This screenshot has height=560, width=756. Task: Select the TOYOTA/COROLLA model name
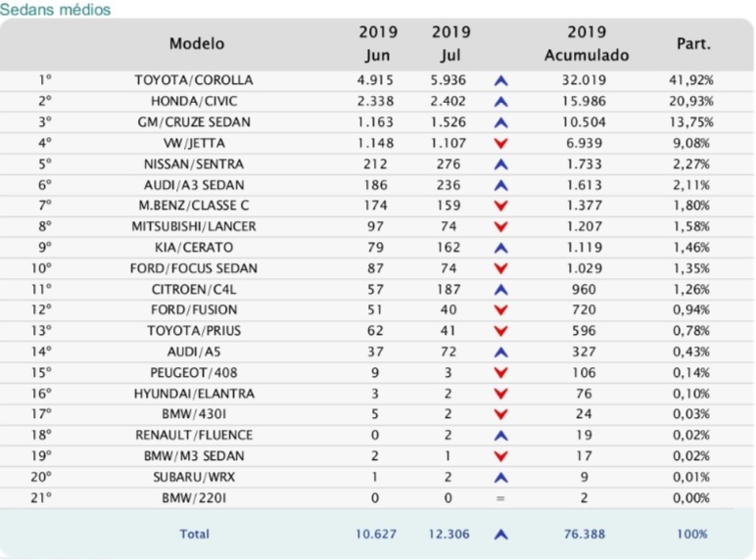click(194, 80)
